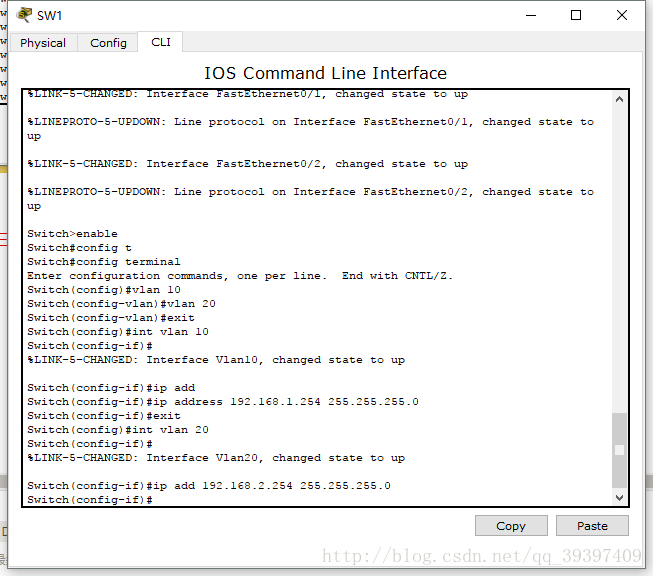Click the 'Switch(config)#int vlan 20' line
The width and height of the screenshot is (653, 576).
118,429
